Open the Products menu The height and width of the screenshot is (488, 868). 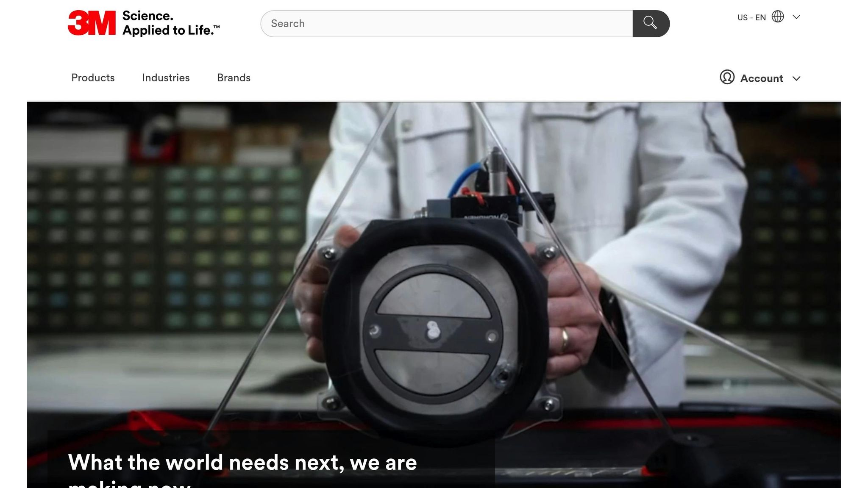[x=93, y=78]
